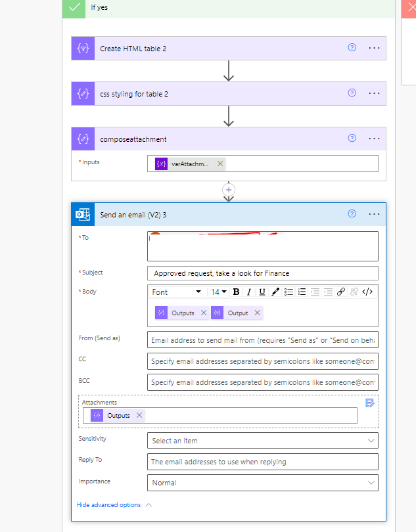Image resolution: width=416 pixels, height=532 pixels.
Task: Open more options for Send an email (V2) 3
Action: tap(374, 214)
